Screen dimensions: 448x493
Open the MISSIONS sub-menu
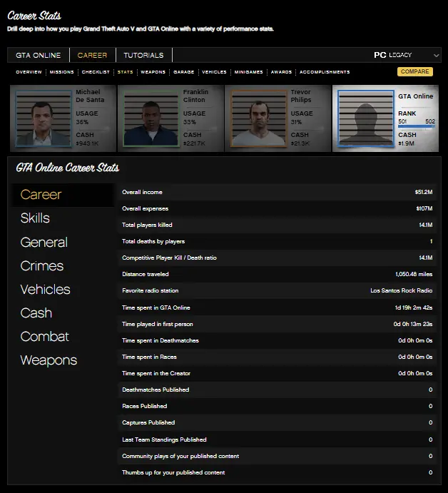(x=61, y=72)
